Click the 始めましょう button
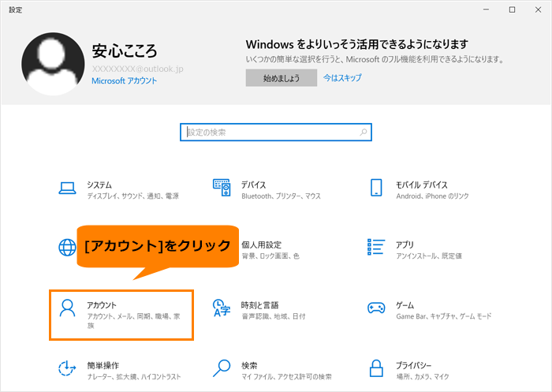The image size is (552, 392). click(x=282, y=78)
